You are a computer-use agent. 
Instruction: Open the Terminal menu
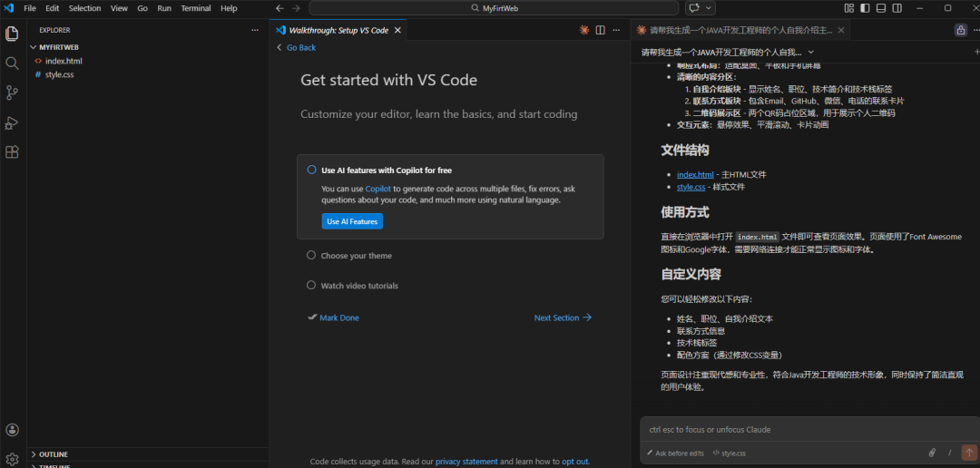(196, 8)
